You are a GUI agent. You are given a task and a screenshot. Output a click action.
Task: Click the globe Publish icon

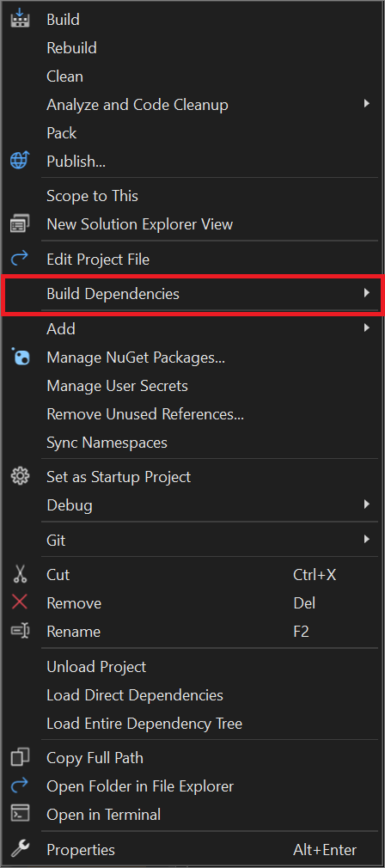pyautogui.click(x=21, y=161)
